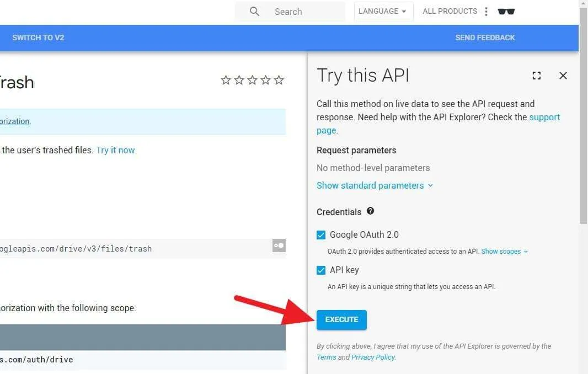Select Switch to V2 in blue bar
Viewport: 588px width, 374px height.
click(x=38, y=38)
